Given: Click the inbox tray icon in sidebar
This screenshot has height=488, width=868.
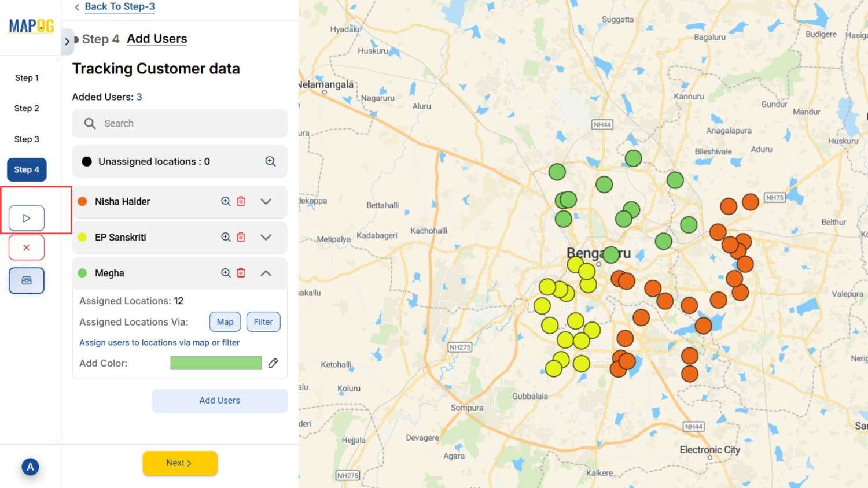Looking at the screenshot, I should (27, 280).
